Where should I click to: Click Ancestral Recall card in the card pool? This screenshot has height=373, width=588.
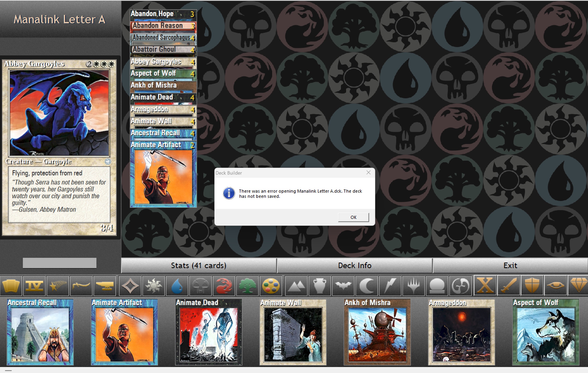[40, 332]
